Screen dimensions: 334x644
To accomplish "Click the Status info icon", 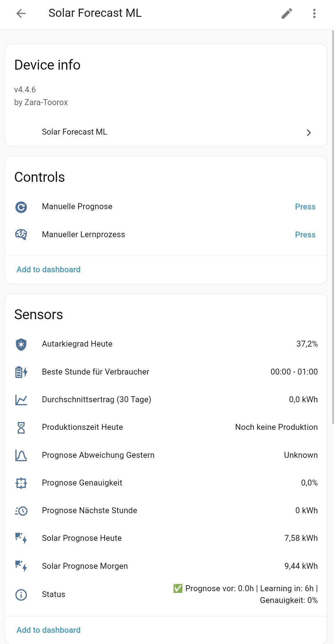I will click(x=21, y=595).
